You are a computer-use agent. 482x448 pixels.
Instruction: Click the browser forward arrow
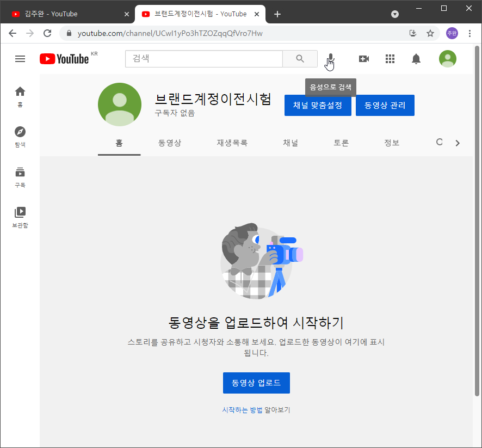coord(30,33)
